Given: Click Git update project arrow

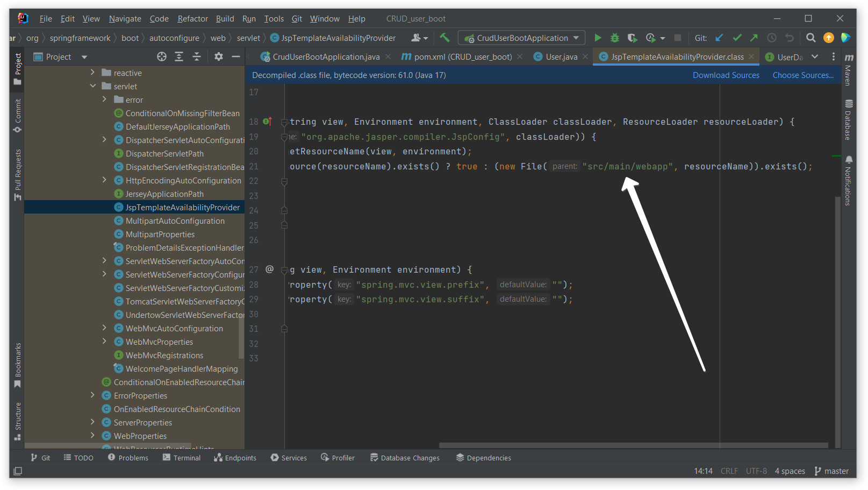Looking at the screenshot, I should (x=719, y=38).
